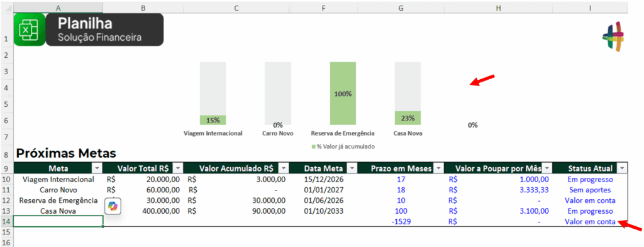Select column I header
644x247 pixels.
590,8
